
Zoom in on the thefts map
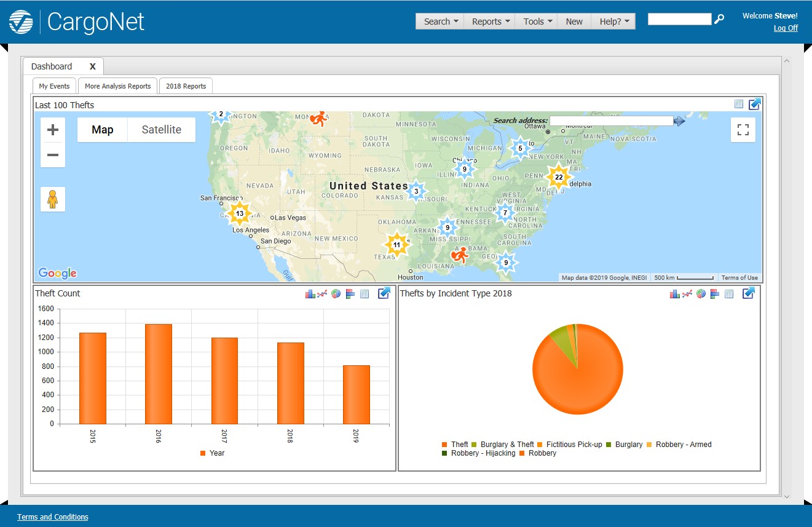[x=53, y=130]
